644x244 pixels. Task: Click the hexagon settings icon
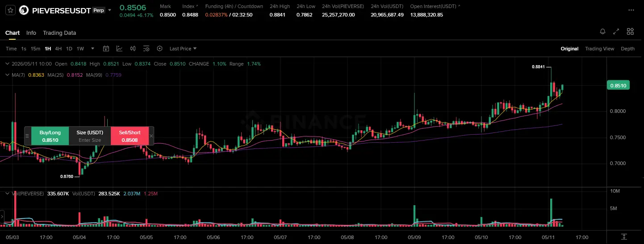pyautogui.click(x=159, y=49)
